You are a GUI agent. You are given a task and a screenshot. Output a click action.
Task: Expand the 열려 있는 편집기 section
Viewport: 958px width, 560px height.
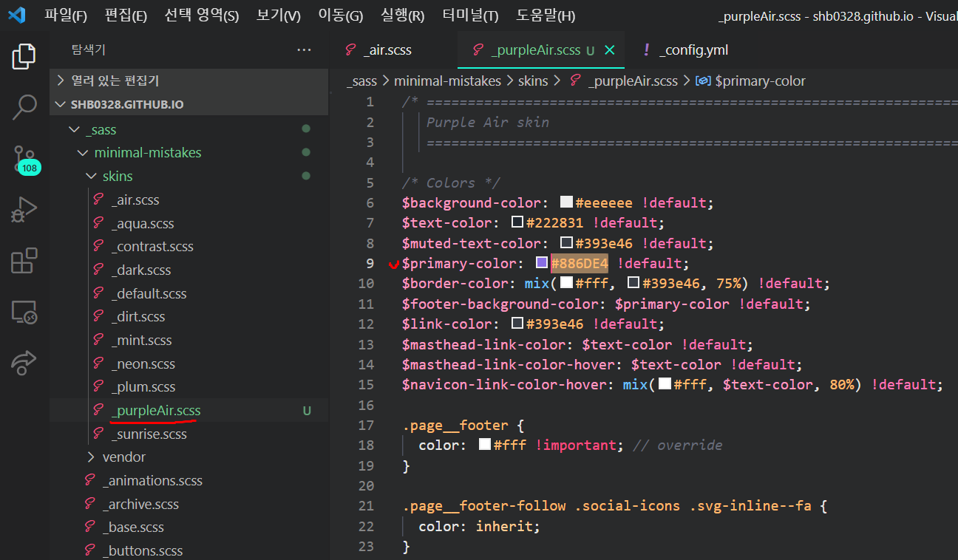pyautogui.click(x=189, y=81)
